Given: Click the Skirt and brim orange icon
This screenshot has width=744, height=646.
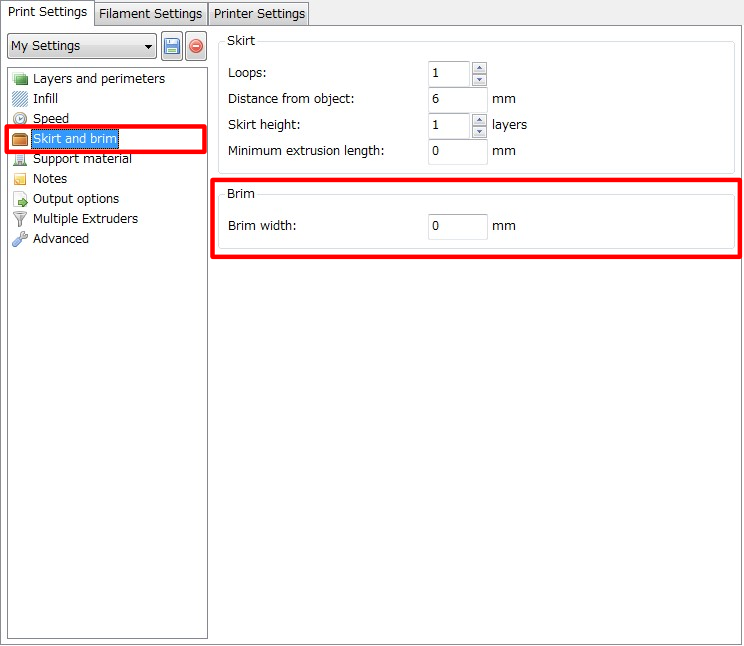Looking at the screenshot, I should [20, 139].
